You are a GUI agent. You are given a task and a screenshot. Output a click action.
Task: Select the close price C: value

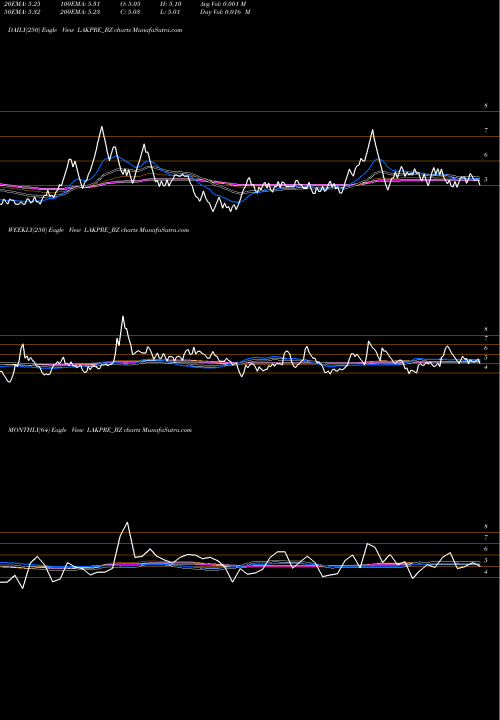(130, 12)
